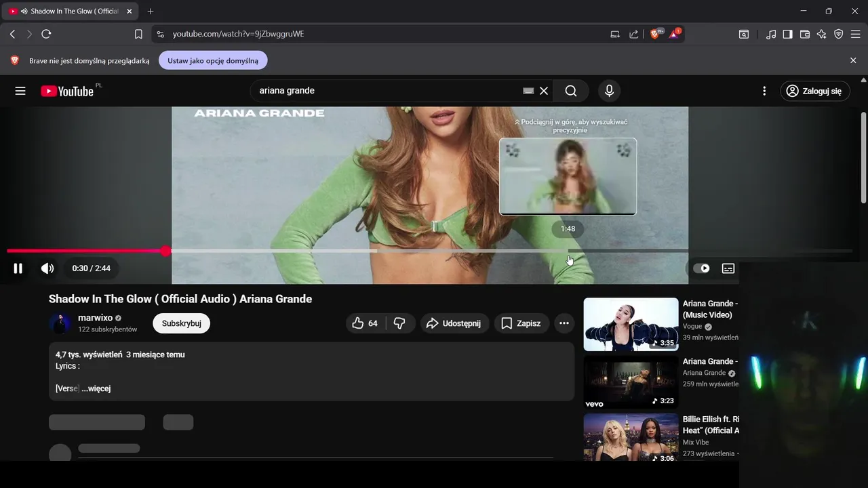This screenshot has width=868, height=488.
Task: Open the Vogue music video thumbnail 3:35
Action: (x=631, y=325)
